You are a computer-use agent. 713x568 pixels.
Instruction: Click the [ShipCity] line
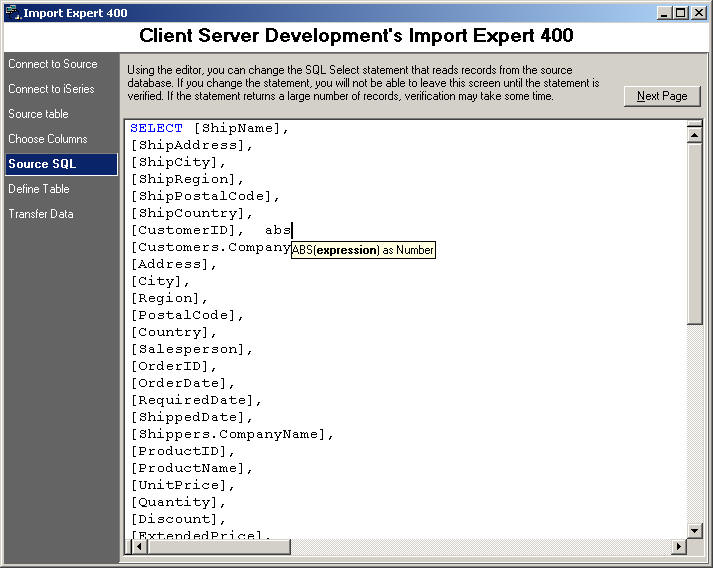point(178,163)
